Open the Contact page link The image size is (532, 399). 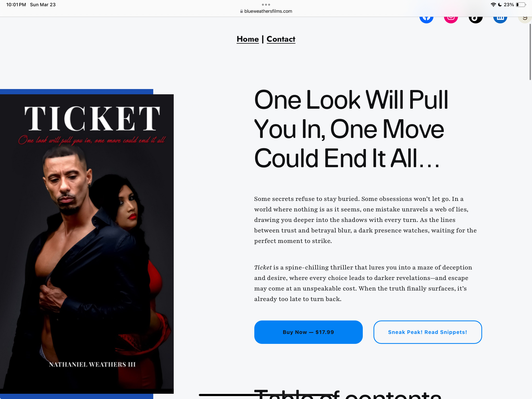[x=281, y=39]
